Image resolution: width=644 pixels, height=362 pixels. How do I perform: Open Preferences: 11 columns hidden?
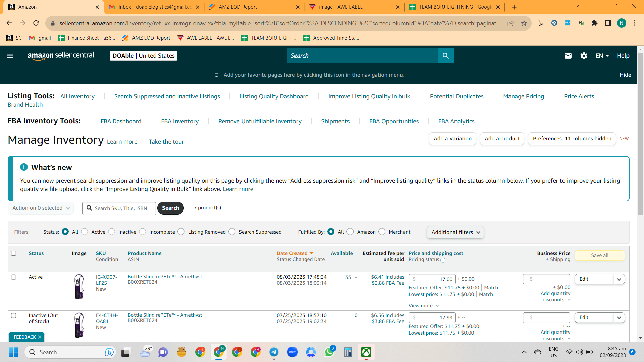(x=572, y=139)
